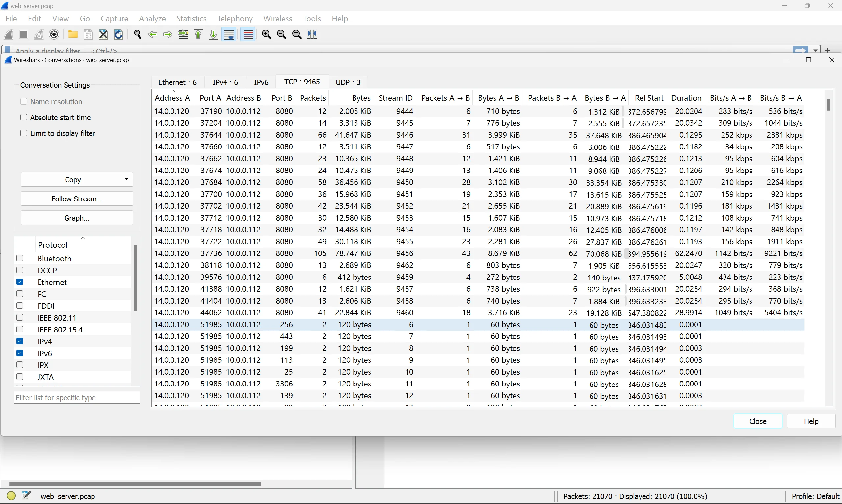Add a display filter button with plus icon
842x504 pixels.
[828, 50]
